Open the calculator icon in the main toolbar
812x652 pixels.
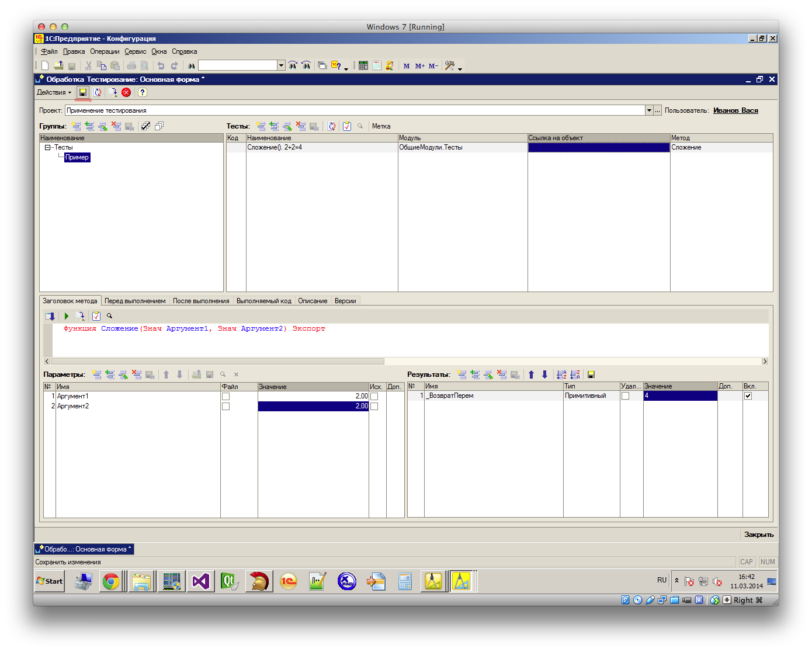[x=363, y=65]
